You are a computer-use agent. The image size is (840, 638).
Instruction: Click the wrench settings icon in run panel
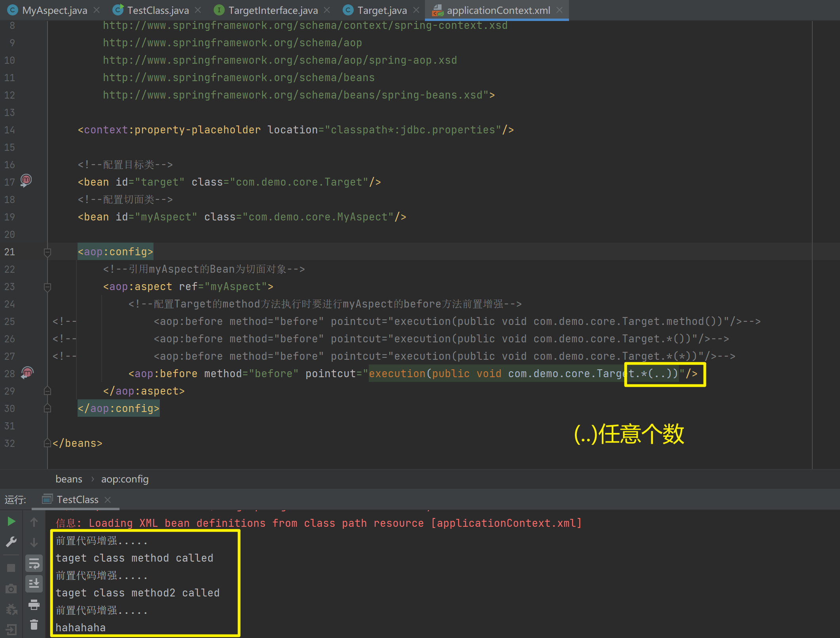pyautogui.click(x=11, y=541)
